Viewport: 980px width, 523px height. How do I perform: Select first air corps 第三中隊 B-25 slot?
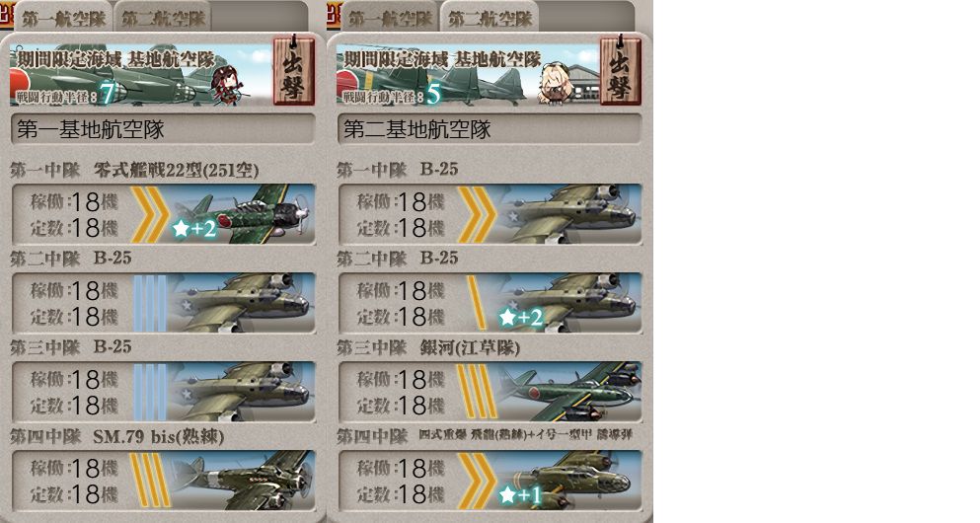(163, 391)
